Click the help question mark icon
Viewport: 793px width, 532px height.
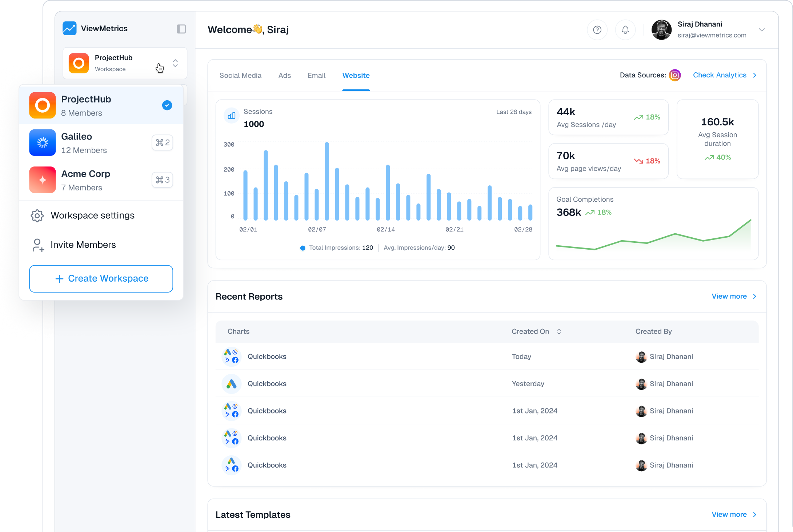(597, 30)
